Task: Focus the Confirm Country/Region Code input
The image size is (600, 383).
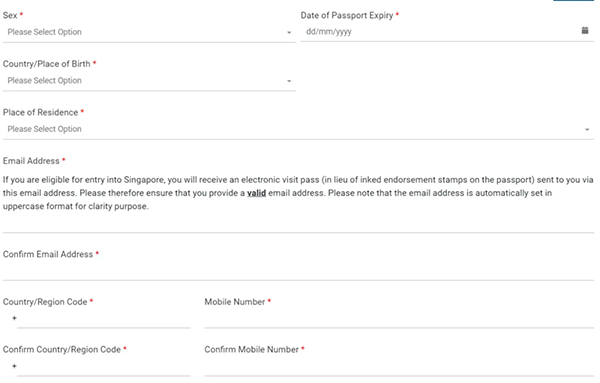Action: [x=104, y=367]
